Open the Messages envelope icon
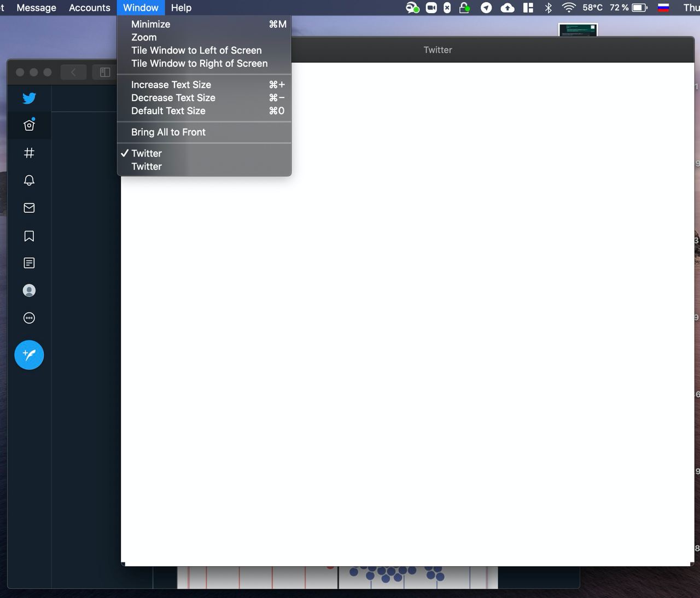 (29, 208)
